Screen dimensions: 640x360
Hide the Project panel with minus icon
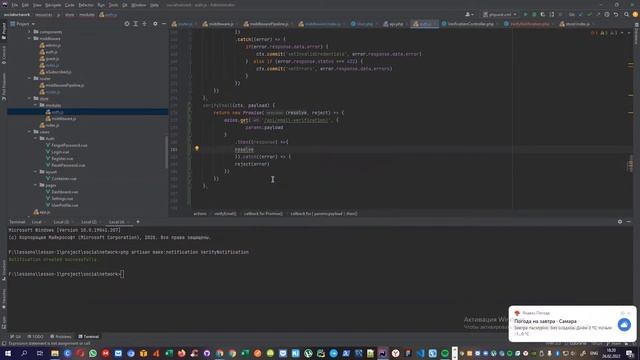(x=164, y=24)
